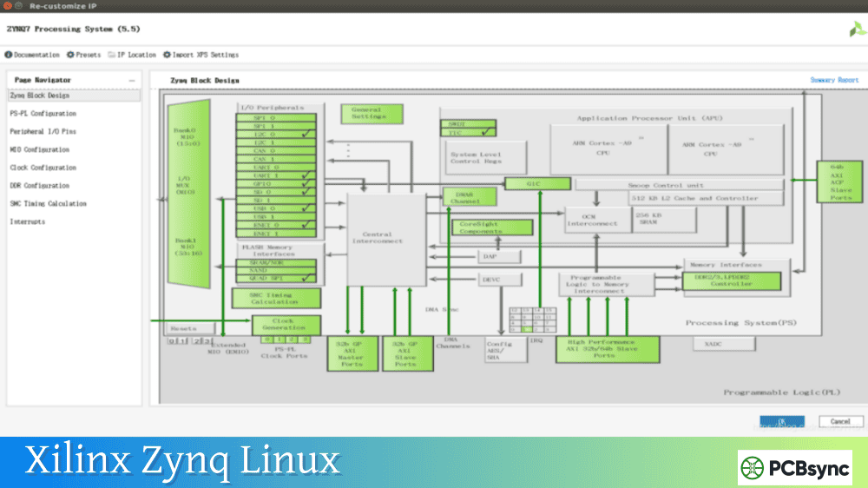
Task: Click the System Level Control Regs block
Action: tap(486, 158)
